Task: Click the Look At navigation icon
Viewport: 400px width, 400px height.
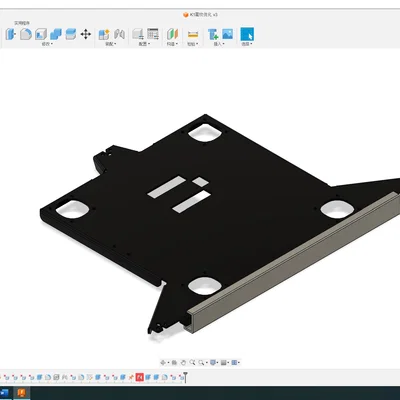Action: tap(174, 362)
